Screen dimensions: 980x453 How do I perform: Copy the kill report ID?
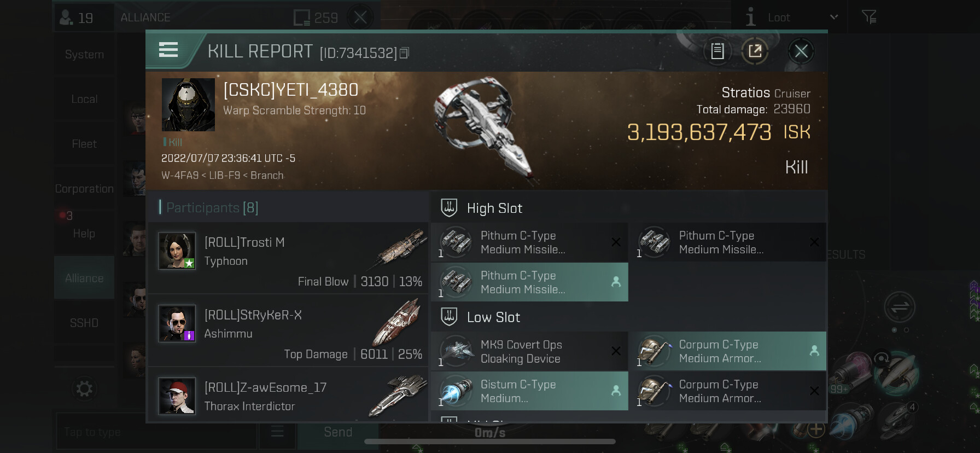click(405, 53)
